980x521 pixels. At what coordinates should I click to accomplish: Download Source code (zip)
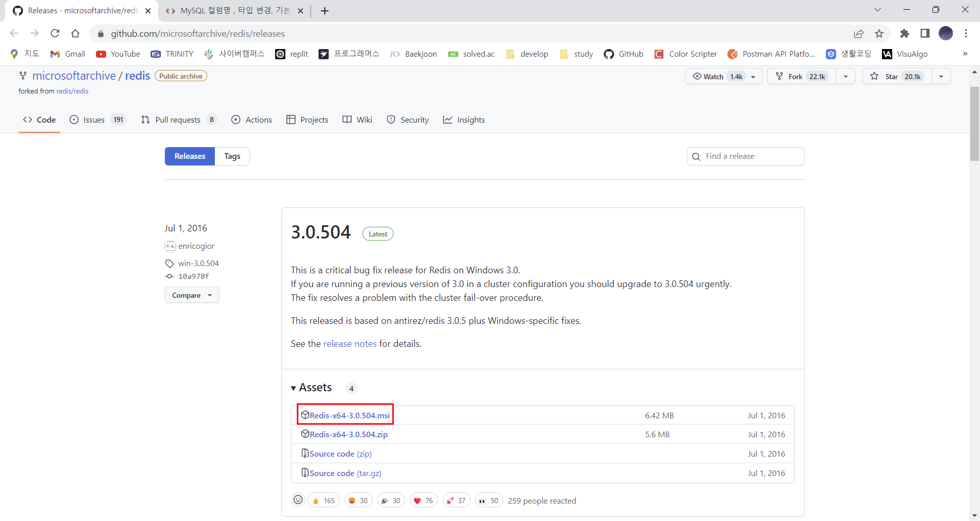tap(340, 454)
